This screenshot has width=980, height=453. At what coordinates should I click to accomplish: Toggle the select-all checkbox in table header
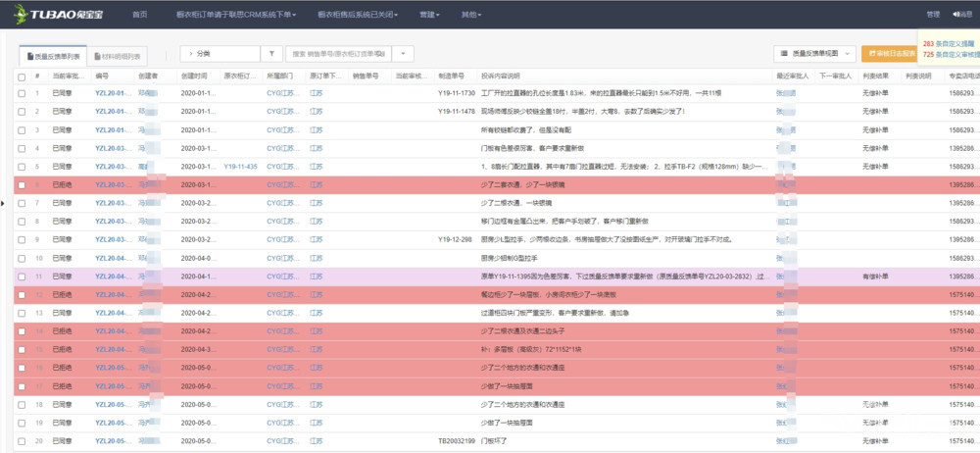click(22, 75)
